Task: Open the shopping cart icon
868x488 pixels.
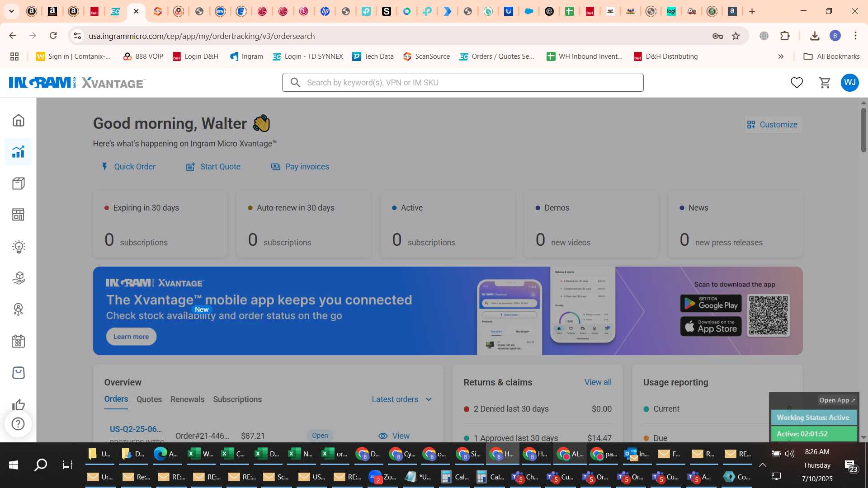Action: tap(825, 83)
